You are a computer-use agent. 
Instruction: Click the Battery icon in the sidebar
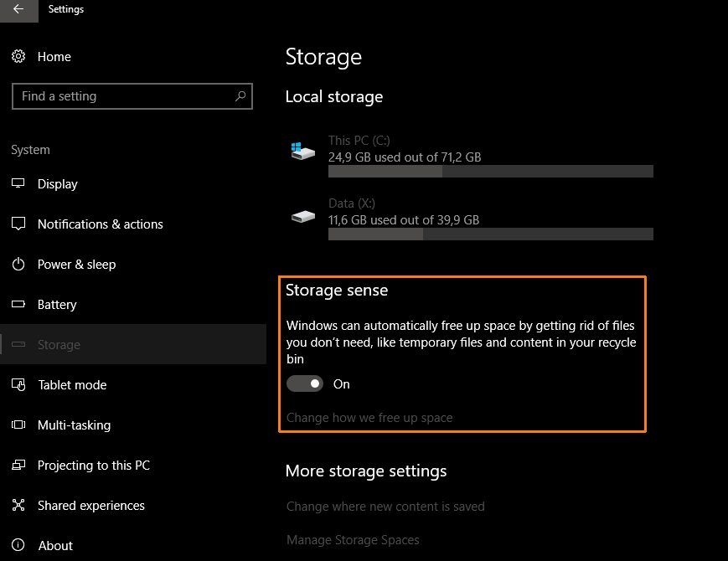pos(18,305)
